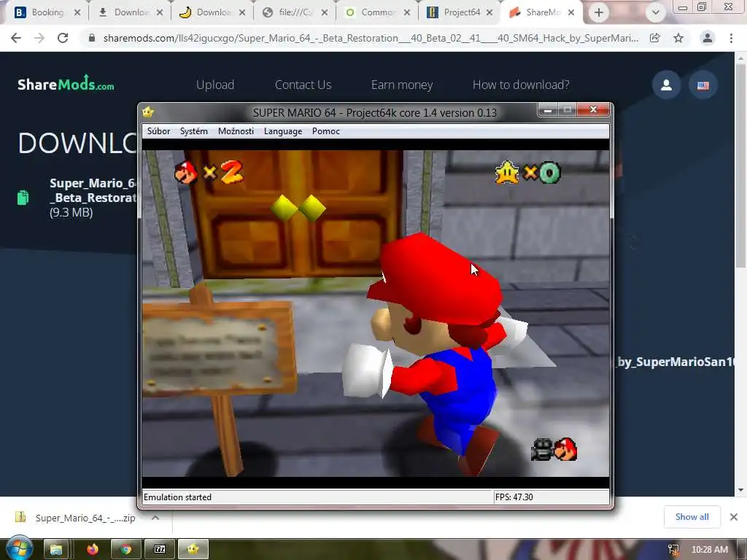The height and width of the screenshot is (560, 747).
Task: Click the ShareMods.com logo
Action: 66,84
